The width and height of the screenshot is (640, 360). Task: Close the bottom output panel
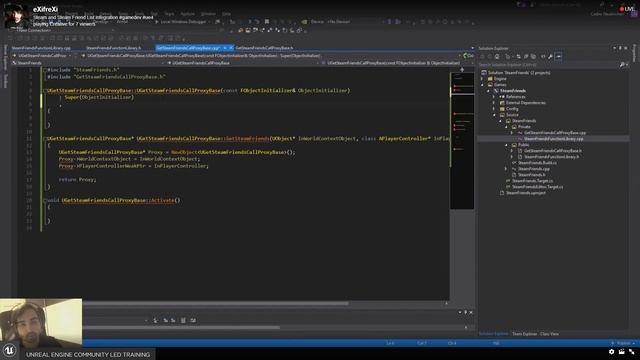point(471,312)
